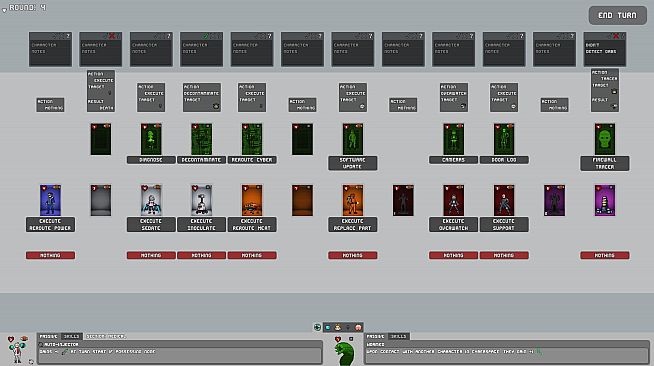Click the End Turn button

coord(617,15)
